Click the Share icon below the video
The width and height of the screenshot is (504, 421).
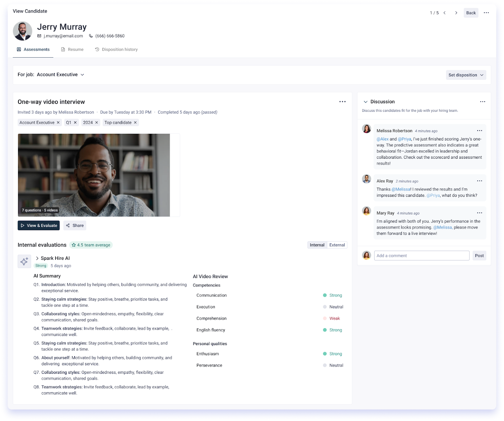pos(68,225)
